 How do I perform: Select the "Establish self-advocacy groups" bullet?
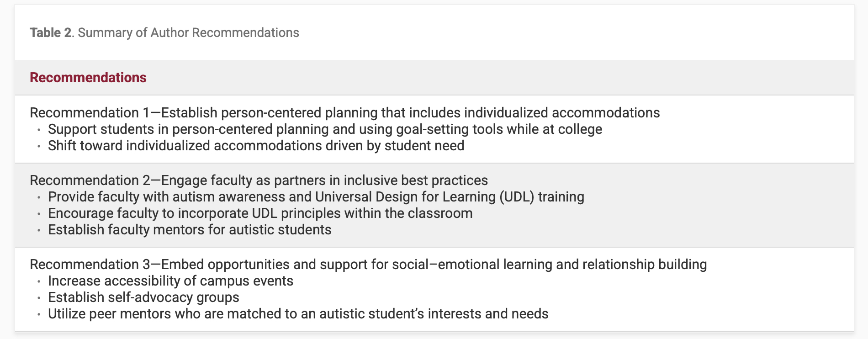[x=143, y=297]
